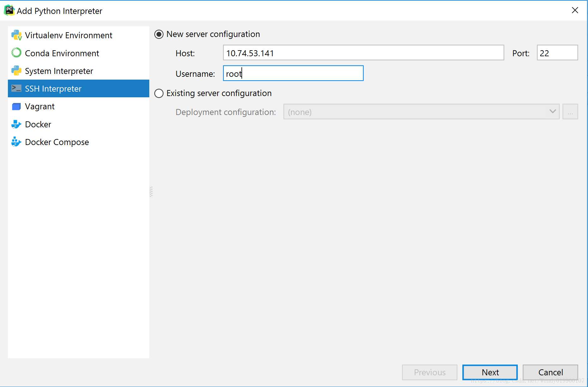Choose System Interpreter option
This screenshot has height=387, width=588.
click(x=79, y=71)
